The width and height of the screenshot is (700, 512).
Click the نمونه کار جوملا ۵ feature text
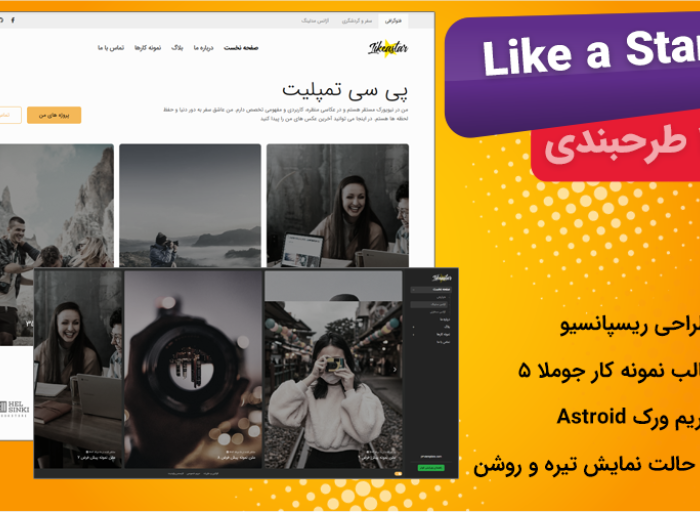[x=609, y=371]
